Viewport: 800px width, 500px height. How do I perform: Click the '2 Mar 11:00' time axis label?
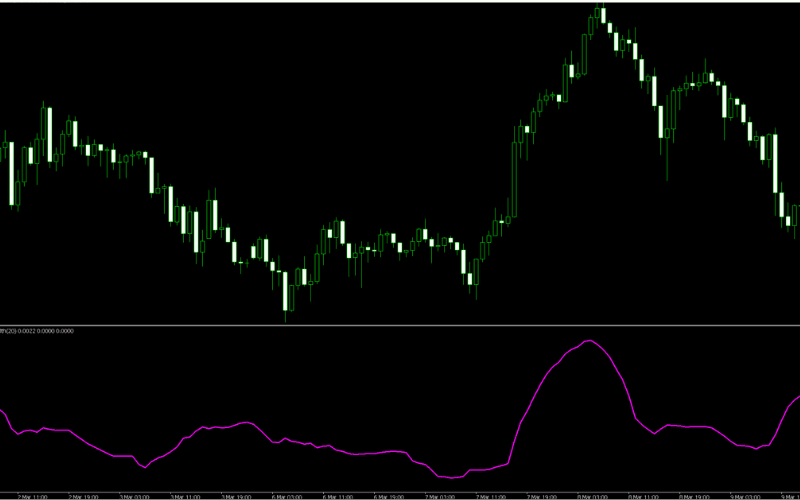33,496
